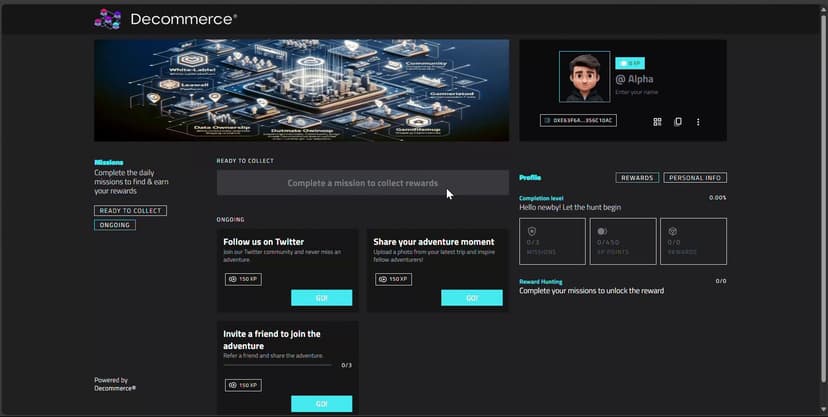The image size is (828, 417).
Task: Switch to the Rewards tab
Action: pyautogui.click(x=637, y=178)
